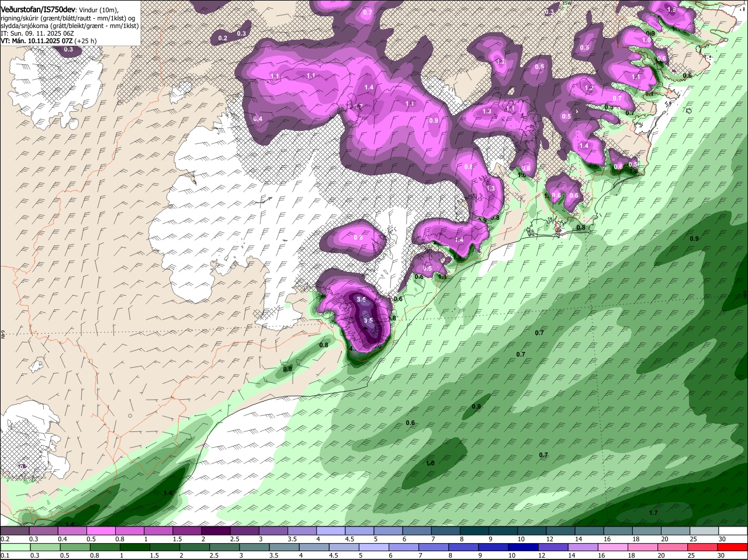Click the 1.0 value in dark green rain patch

coord(430,464)
